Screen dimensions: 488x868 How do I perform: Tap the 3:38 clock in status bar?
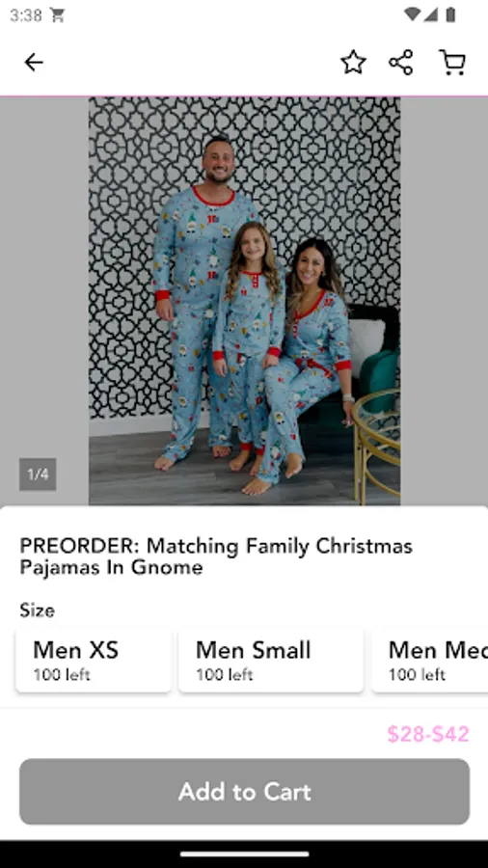(26, 15)
